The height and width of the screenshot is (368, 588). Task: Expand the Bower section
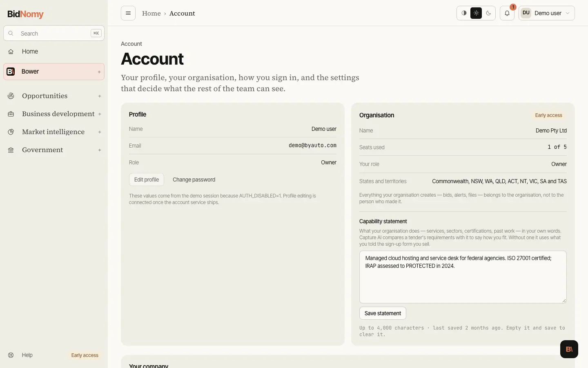point(99,72)
